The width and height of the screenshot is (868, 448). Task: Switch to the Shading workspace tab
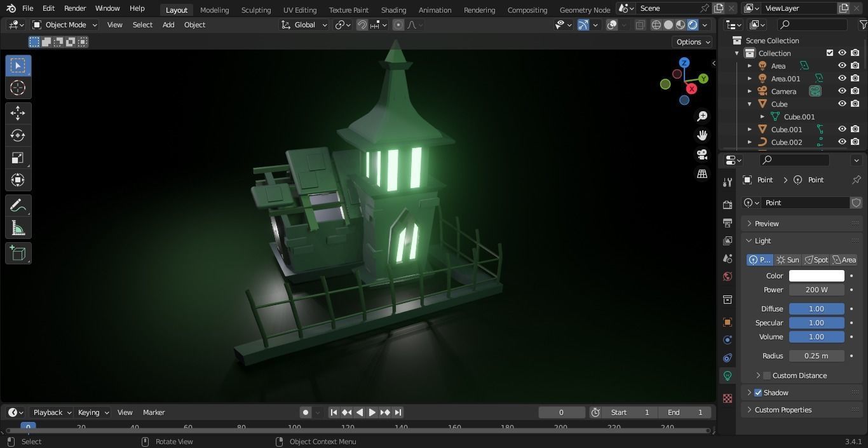click(x=393, y=10)
